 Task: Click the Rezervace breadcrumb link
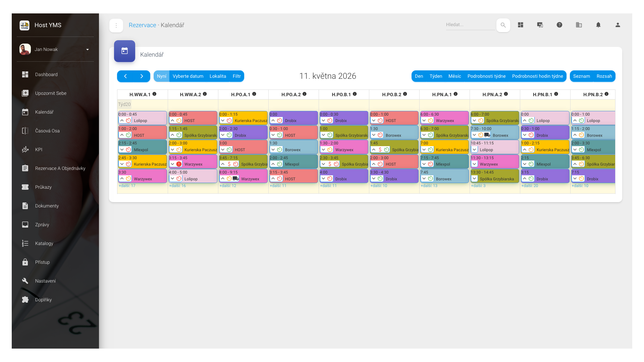tap(142, 25)
